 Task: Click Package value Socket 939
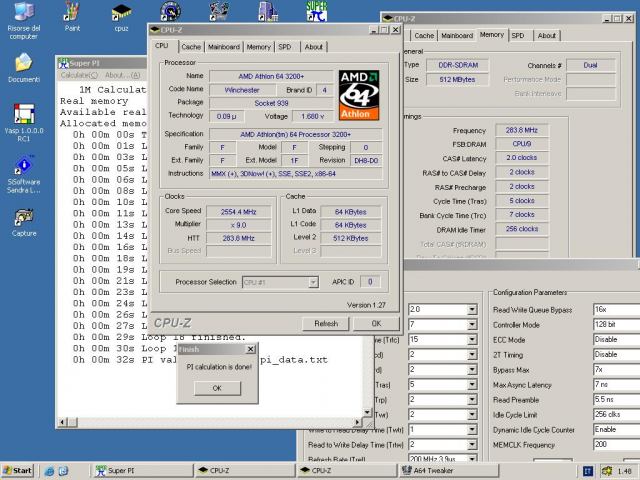(x=271, y=103)
